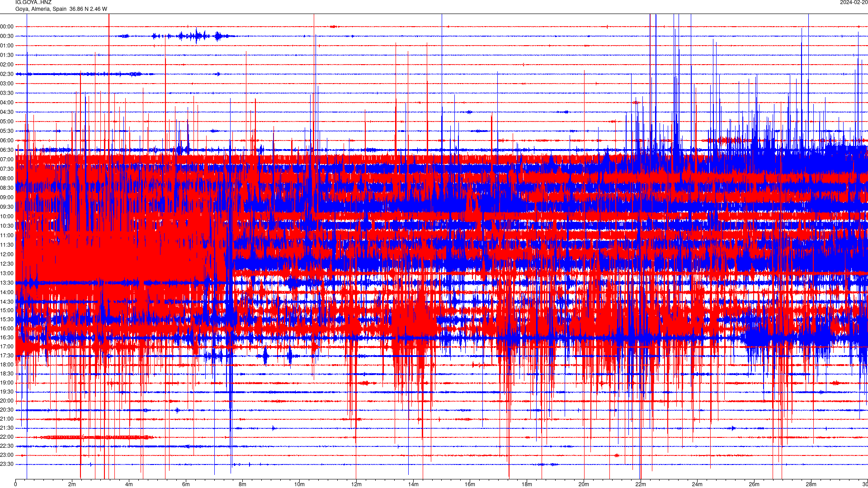Select the 21:00 time label
868x488 pixels.
point(7,419)
